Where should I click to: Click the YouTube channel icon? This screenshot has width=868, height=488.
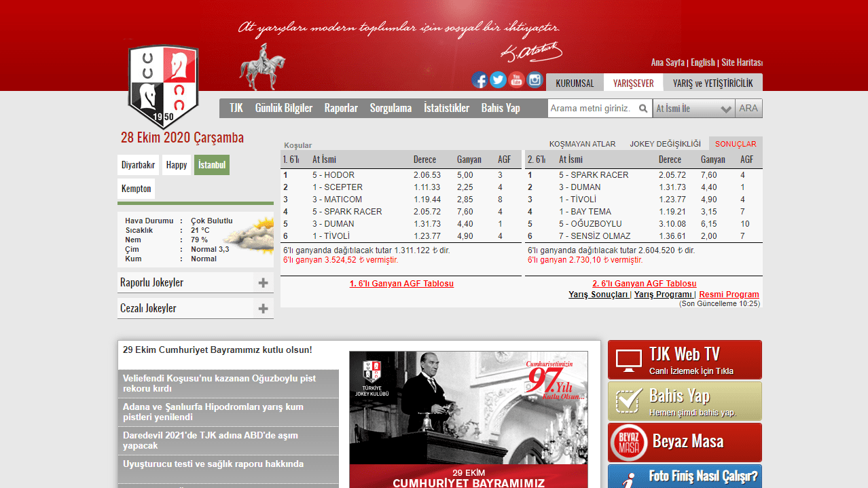(x=516, y=80)
